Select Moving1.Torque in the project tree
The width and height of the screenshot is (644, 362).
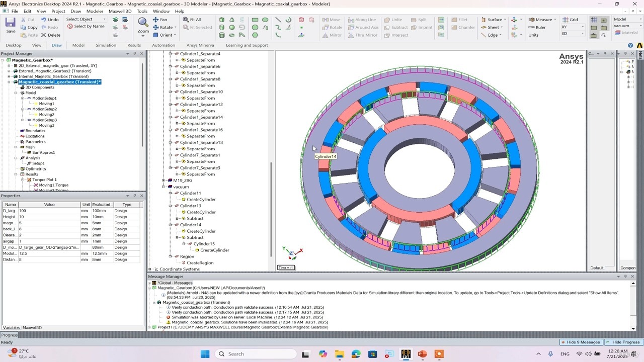(x=53, y=185)
